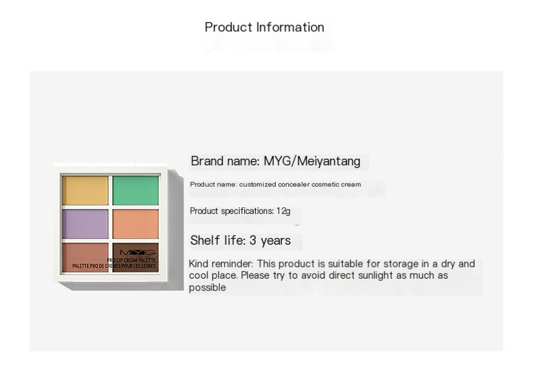Select the green concealer swatch

coord(136,190)
